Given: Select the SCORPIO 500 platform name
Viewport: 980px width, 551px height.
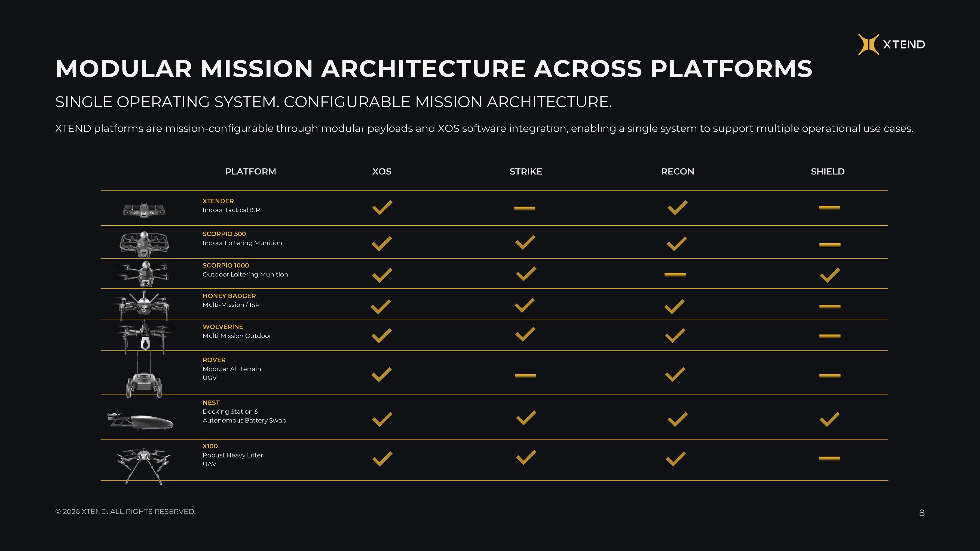Looking at the screenshot, I should click(225, 234).
